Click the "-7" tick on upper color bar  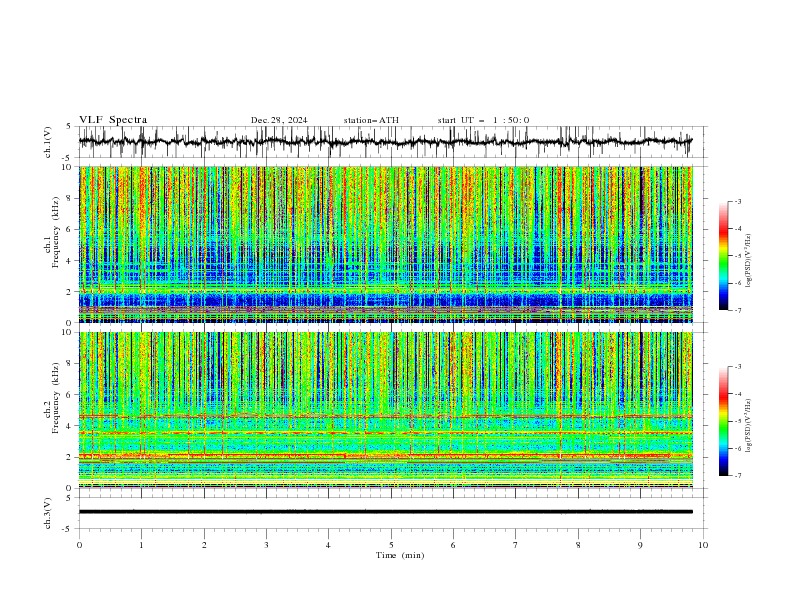[x=738, y=310]
